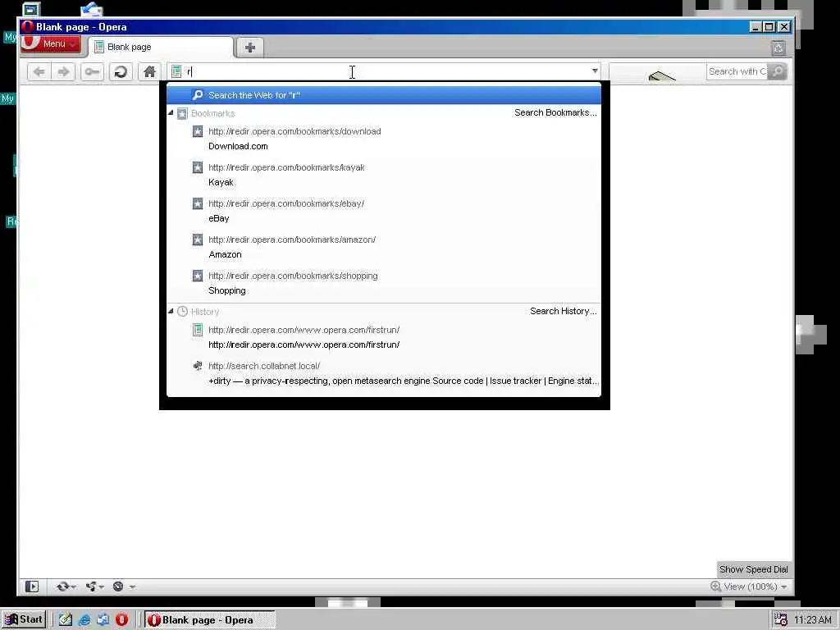Screen dimensions: 840x630
Task: Click the star icon beside eBay
Action: (198, 203)
